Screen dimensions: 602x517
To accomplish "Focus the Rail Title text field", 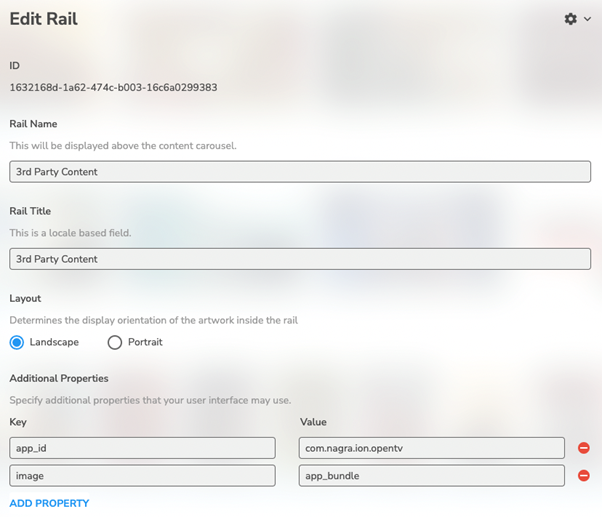I will (x=300, y=259).
